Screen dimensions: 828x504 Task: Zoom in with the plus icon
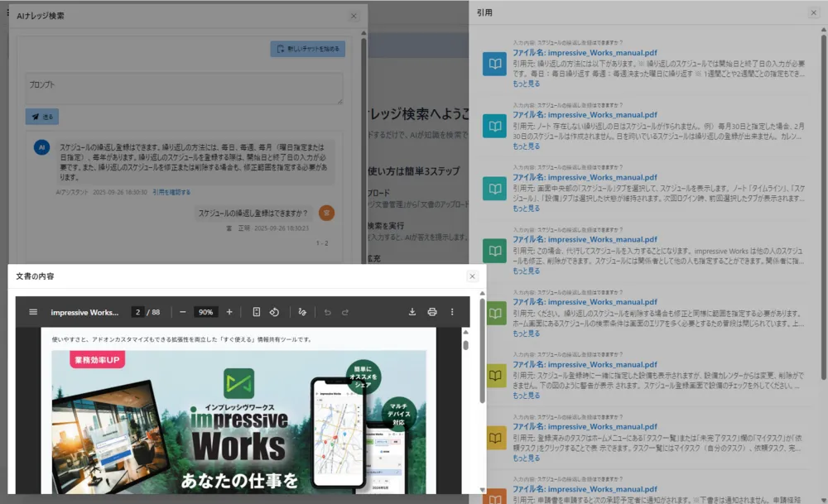[x=229, y=311]
